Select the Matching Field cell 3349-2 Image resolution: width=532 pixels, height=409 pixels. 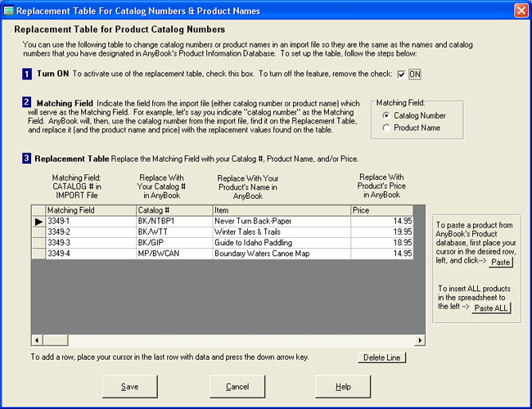90,232
